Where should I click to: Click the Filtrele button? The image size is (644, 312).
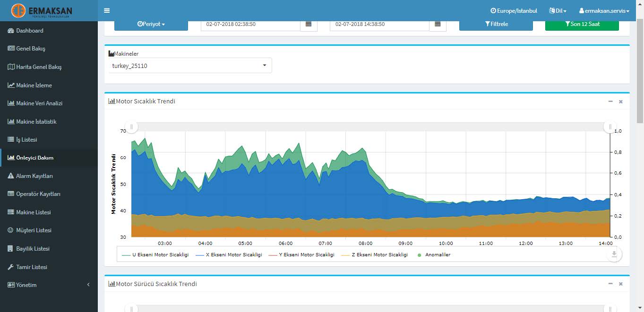(496, 24)
